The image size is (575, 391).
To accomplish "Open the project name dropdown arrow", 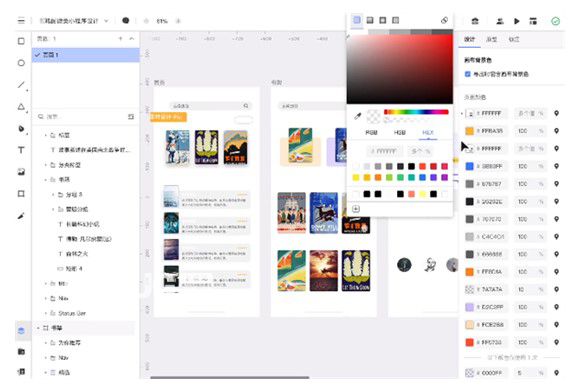I will [x=106, y=21].
